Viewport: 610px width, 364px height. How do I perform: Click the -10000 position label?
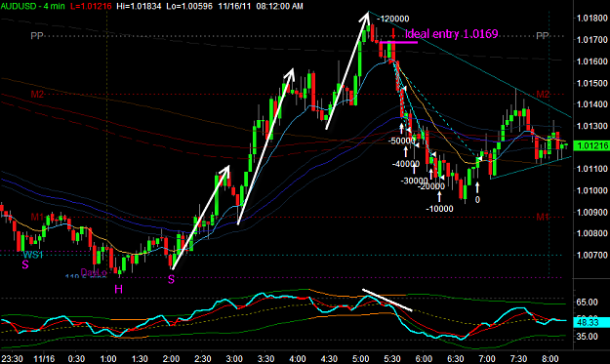439,209
